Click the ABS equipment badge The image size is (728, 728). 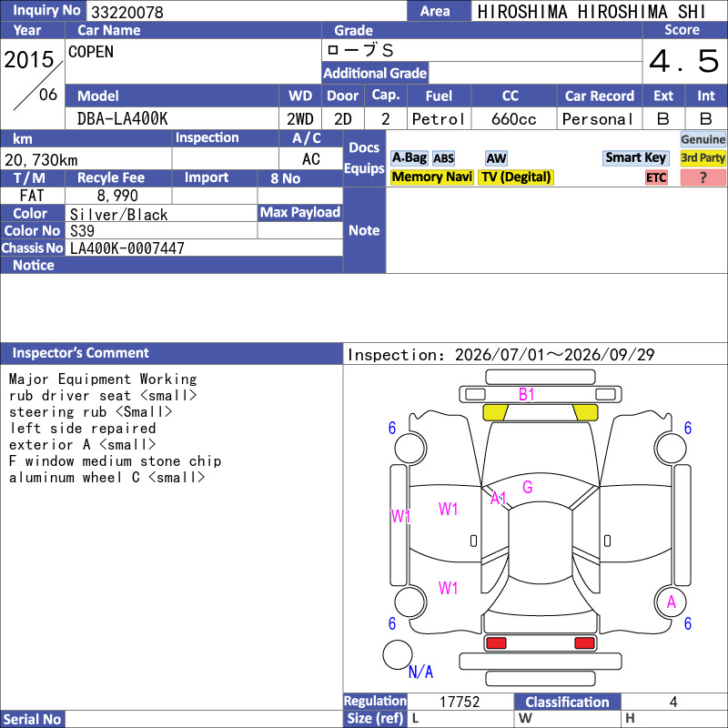coord(443,158)
